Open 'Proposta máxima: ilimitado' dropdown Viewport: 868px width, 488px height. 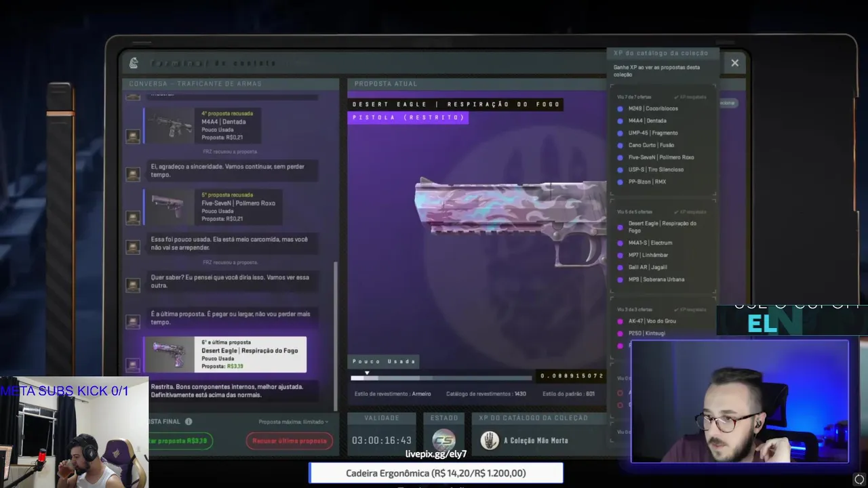pyautogui.click(x=293, y=422)
